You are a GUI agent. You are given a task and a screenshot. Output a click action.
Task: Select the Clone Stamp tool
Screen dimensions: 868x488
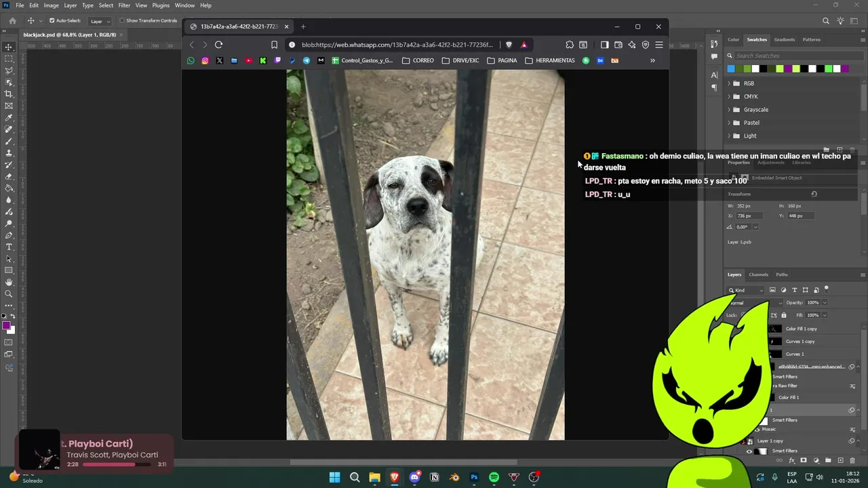[x=9, y=152]
